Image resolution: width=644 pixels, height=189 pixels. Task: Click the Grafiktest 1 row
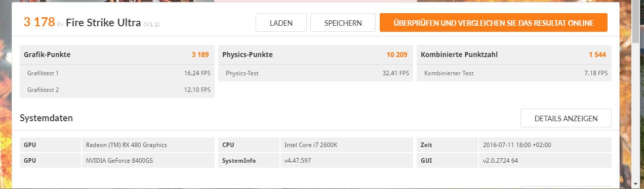click(117, 73)
